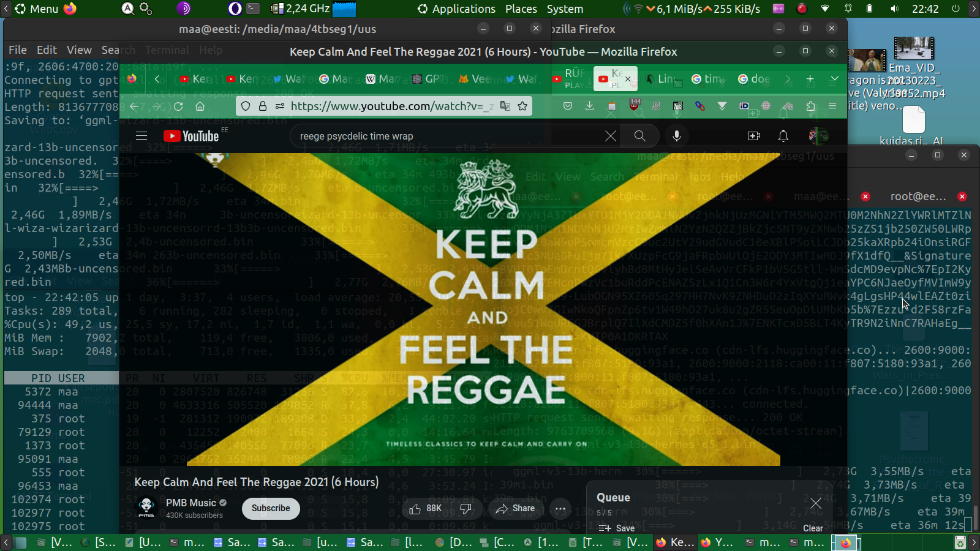Switch to the Wikipedia 'Mar' tab
Image resolution: width=980 pixels, height=551 pixels.
[381, 79]
